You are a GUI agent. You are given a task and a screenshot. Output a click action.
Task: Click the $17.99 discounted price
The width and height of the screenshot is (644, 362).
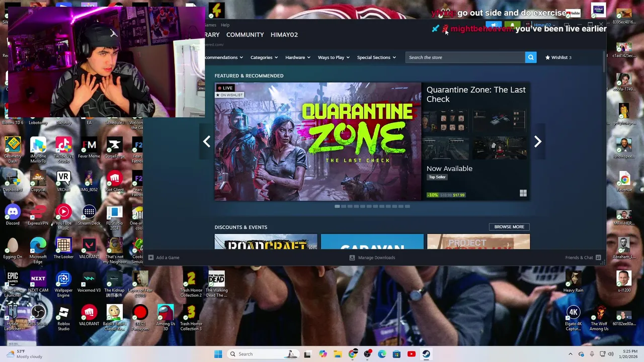[459, 195]
